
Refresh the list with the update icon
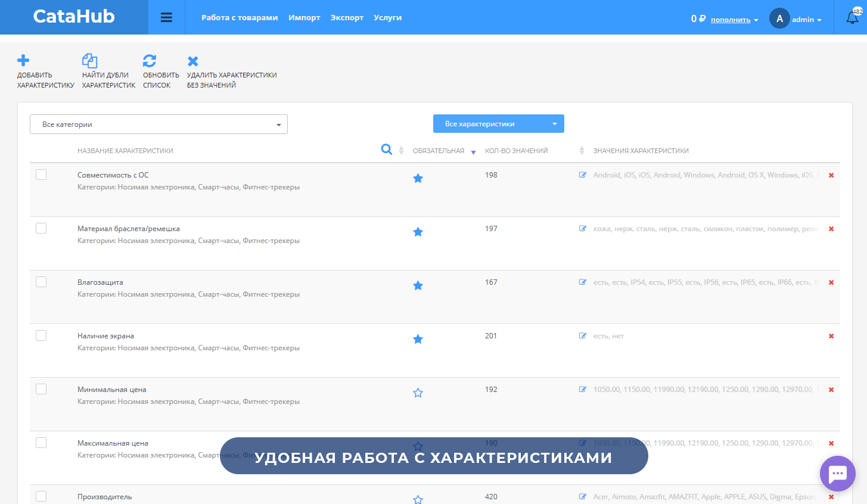150,60
